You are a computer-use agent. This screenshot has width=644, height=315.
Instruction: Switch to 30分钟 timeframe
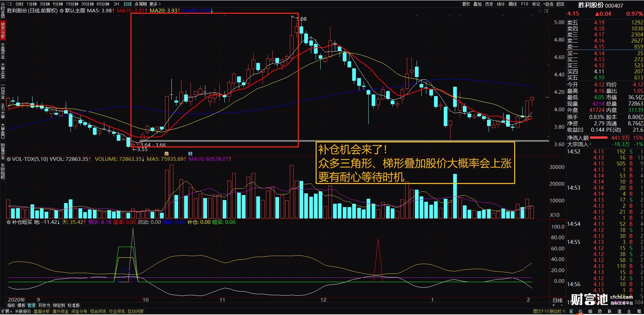coord(88,4)
